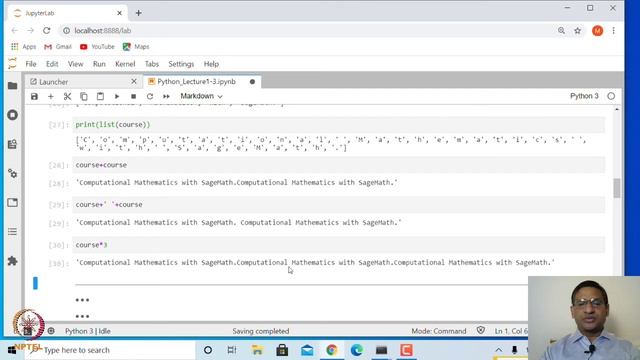Open Microsoft Store from taskbar
640x360 pixels.
click(x=282, y=350)
